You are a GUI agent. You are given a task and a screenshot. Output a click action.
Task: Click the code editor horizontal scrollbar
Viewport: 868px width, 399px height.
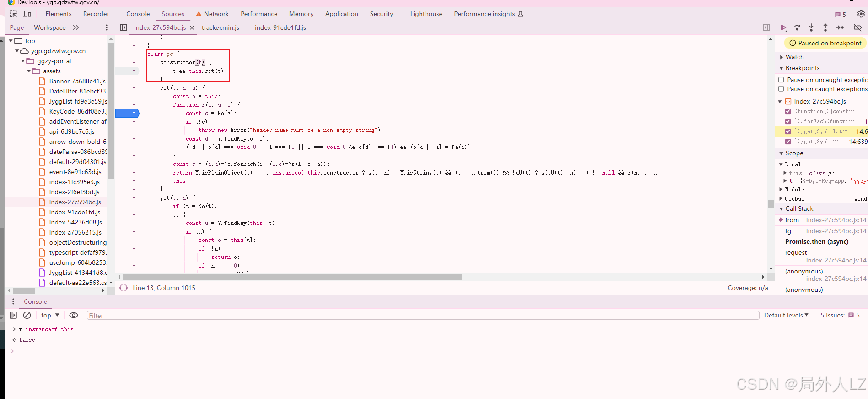click(292, 277)
